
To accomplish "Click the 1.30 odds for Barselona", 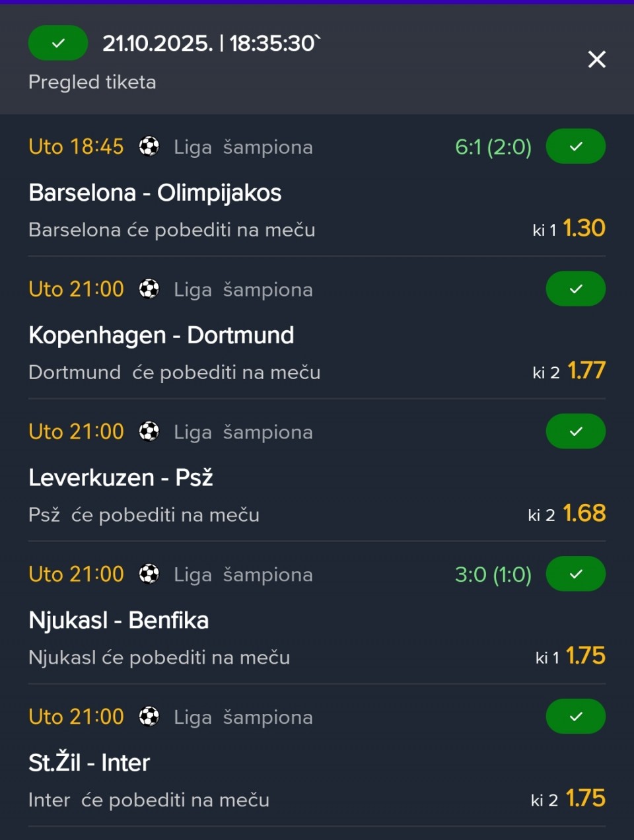I will (x=584, y=228).
